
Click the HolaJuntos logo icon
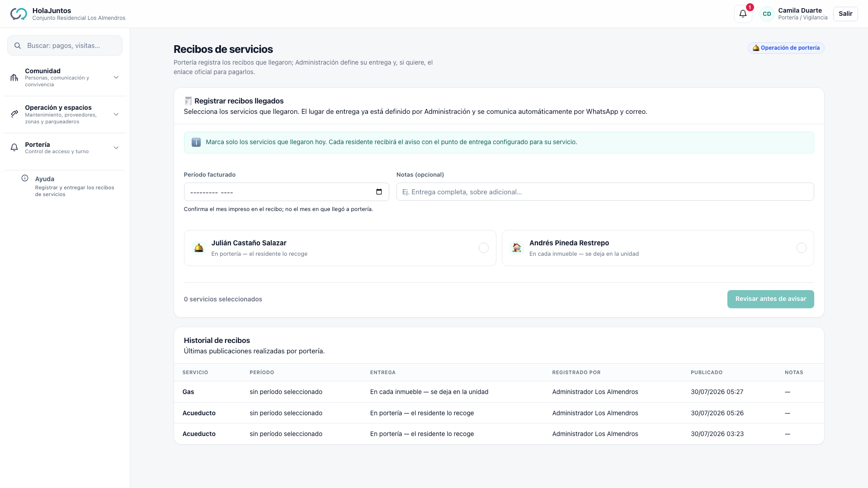click(x=19, y=14)
